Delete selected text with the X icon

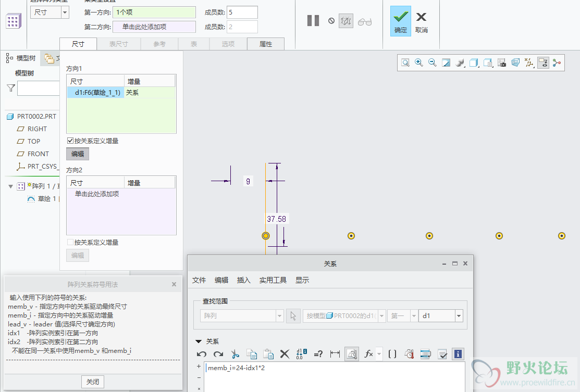tap(285, 354)
